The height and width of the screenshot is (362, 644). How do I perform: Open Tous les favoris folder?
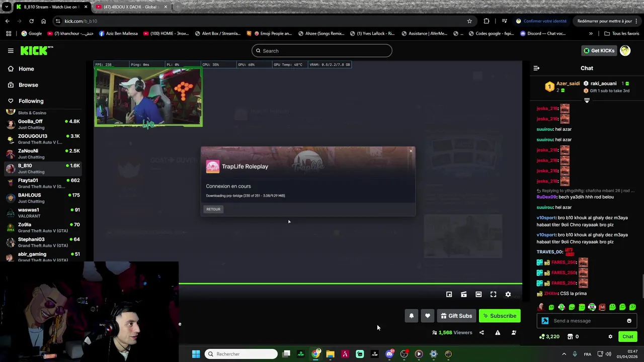coord(621,34)
